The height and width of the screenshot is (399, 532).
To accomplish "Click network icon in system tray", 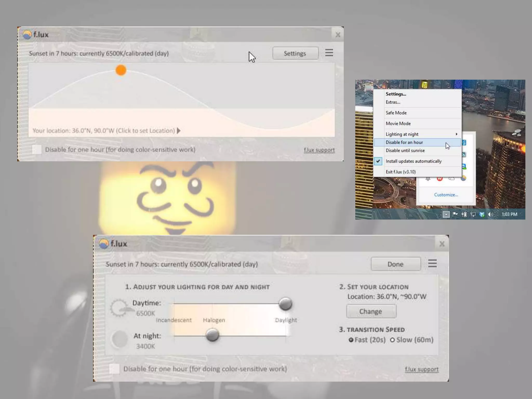I will point(473,214).
